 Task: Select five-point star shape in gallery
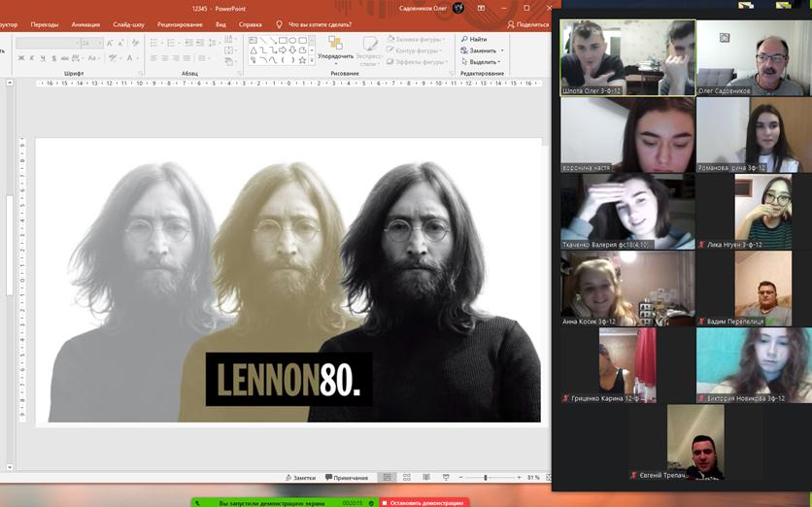[x=302, y=60]
